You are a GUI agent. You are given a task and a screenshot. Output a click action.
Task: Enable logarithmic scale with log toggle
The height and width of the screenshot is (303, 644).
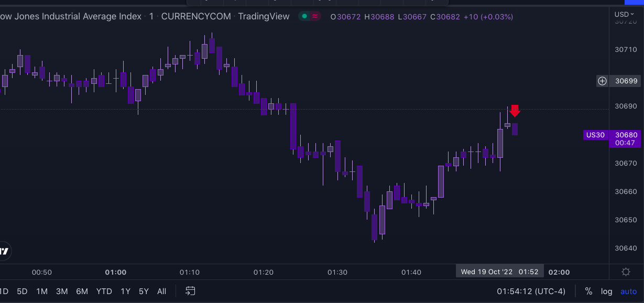coord(606,291)
